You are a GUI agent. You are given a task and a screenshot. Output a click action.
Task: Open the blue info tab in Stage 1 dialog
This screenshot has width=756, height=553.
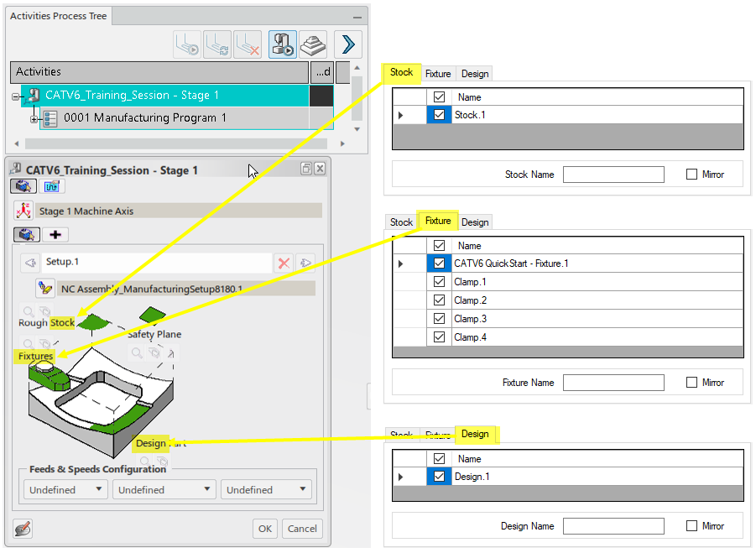[51, 186]
